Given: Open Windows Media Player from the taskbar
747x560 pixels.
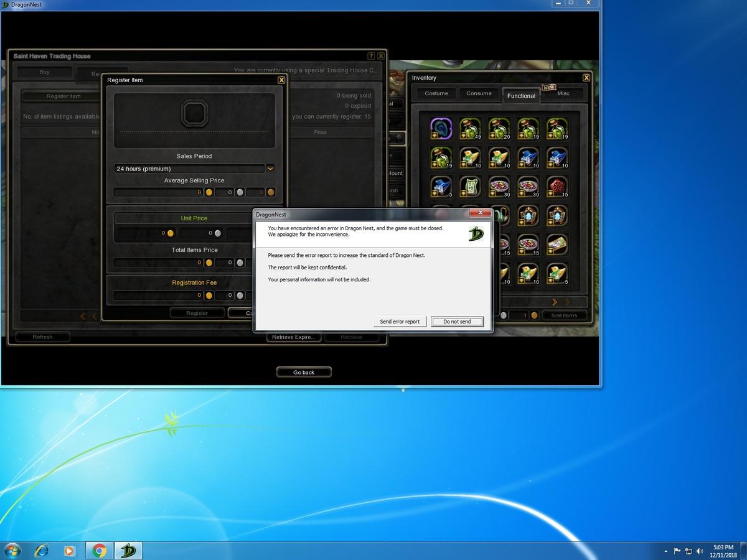Looking at the screenshot, I should click(70, 551).
